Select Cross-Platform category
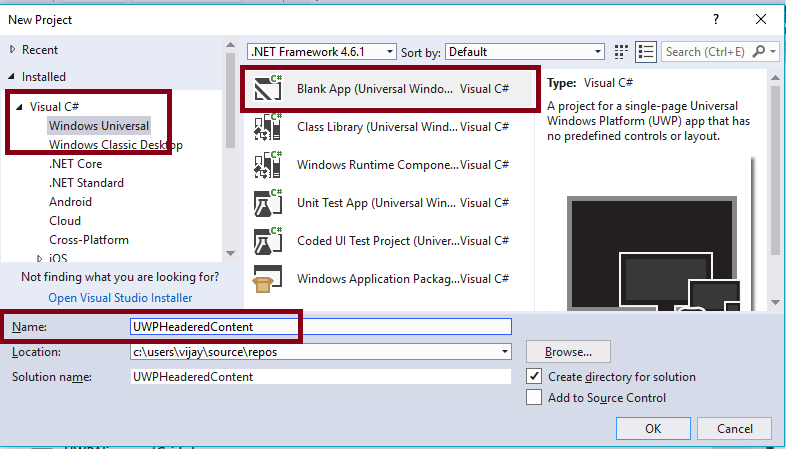786x449 pixels. [x=89, y=240]
